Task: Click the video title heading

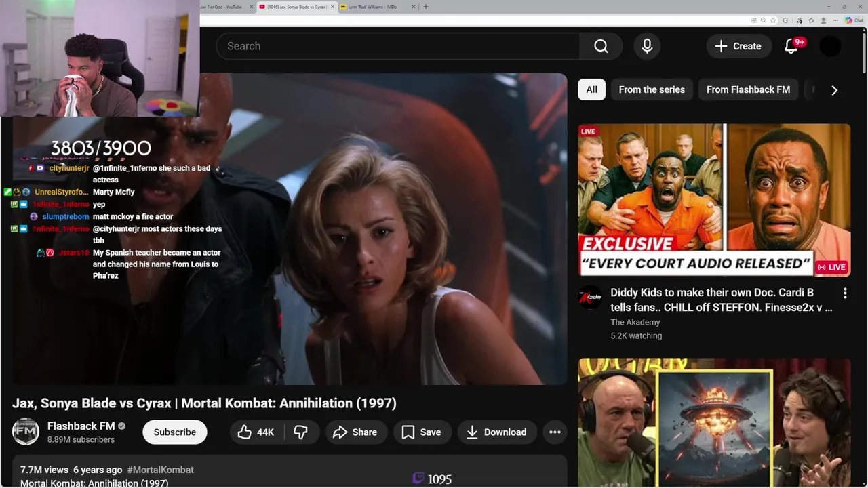Action: click(204, 403)
